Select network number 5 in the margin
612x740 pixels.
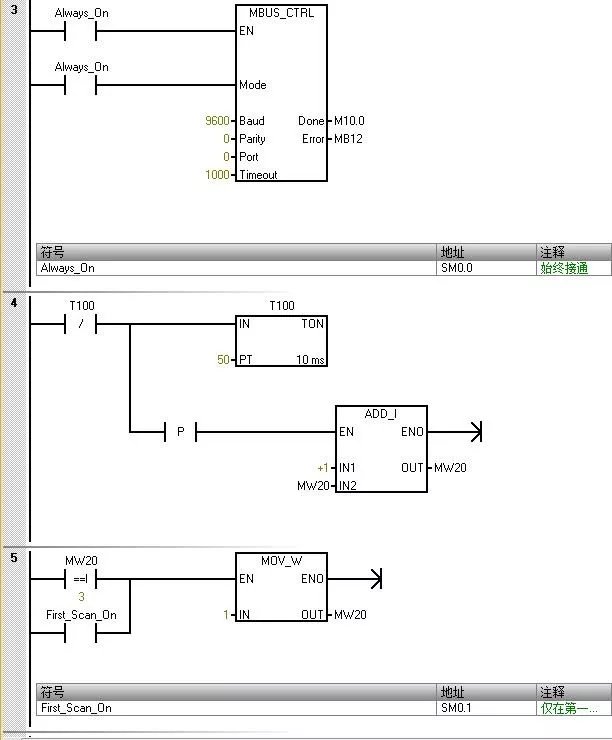pyautogui.click(x=14, y=558)
